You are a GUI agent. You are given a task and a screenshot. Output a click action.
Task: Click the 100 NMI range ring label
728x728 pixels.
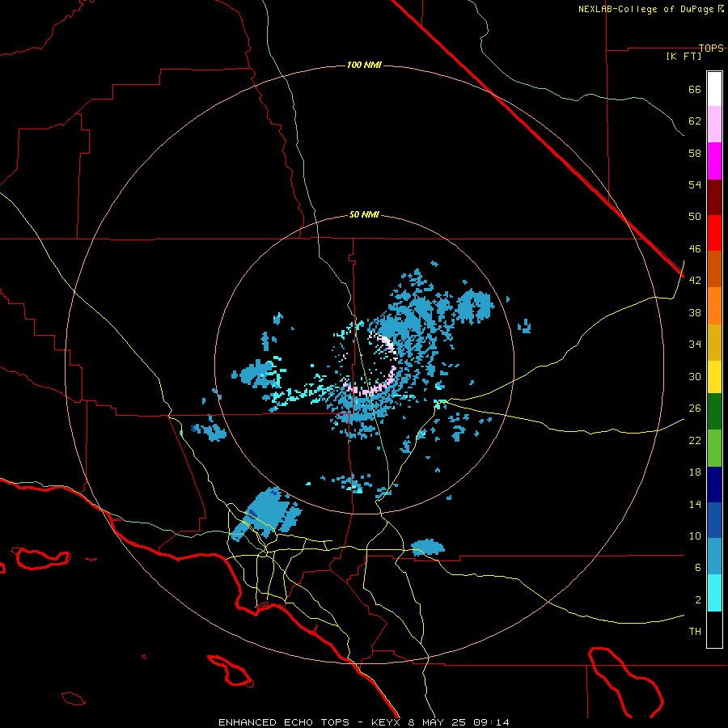364,65
